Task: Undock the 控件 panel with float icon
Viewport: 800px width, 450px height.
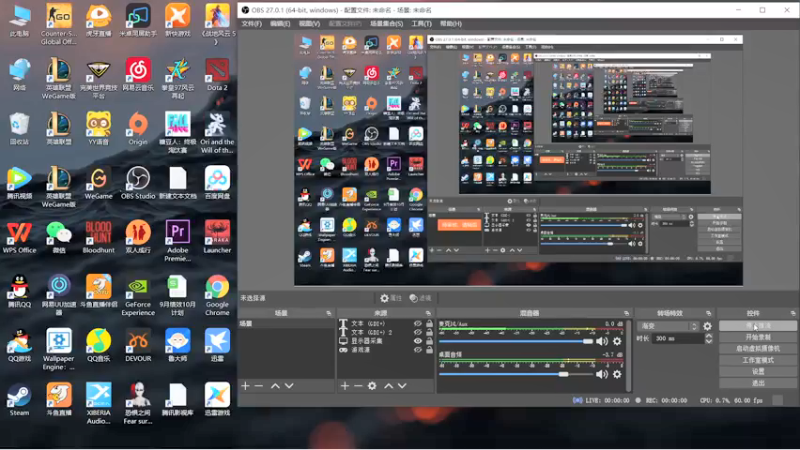Action: click(x=793, y=313)
